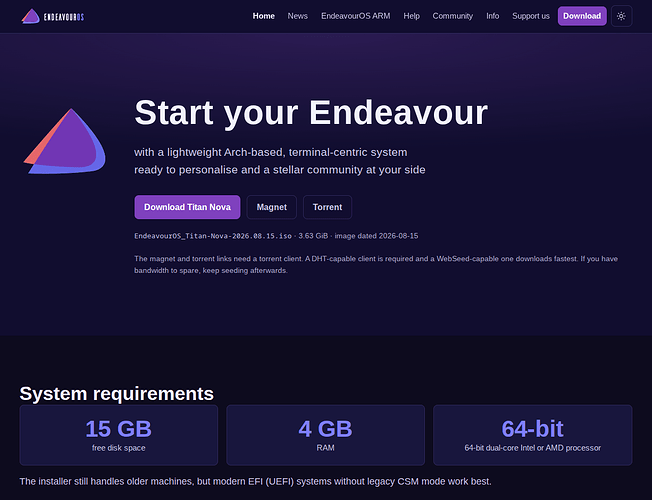652x500 pixels.
Task: Click the EFI (UEFI) installer note text
Action: point(255,482)
